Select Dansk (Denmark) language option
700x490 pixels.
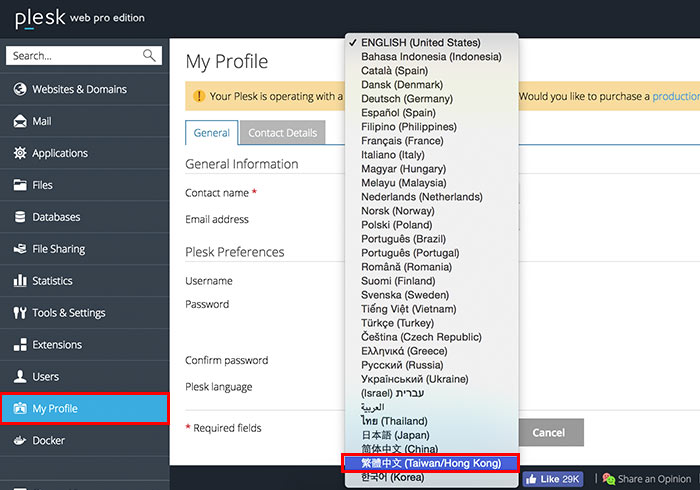point(431,85)
